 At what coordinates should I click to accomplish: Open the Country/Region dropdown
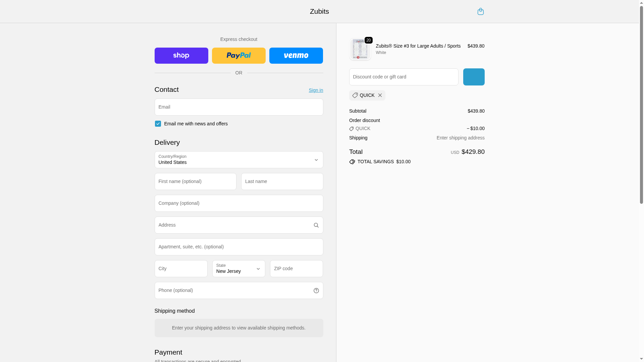pos(238,160)
